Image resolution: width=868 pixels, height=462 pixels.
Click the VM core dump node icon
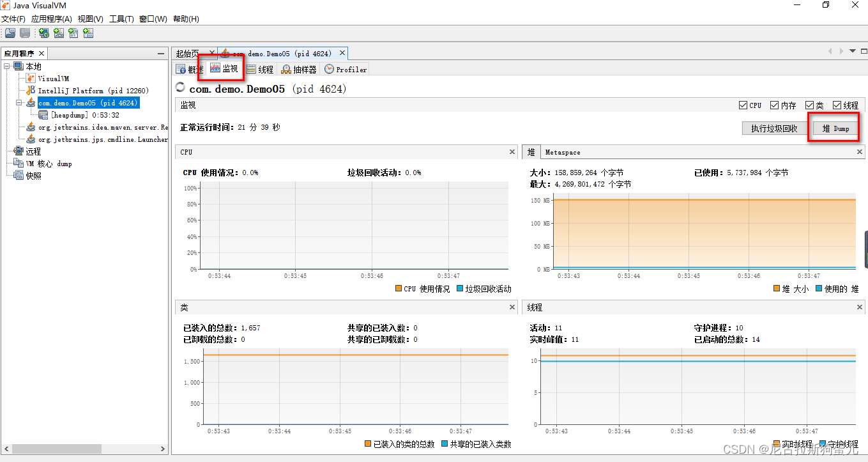[19, 164]
